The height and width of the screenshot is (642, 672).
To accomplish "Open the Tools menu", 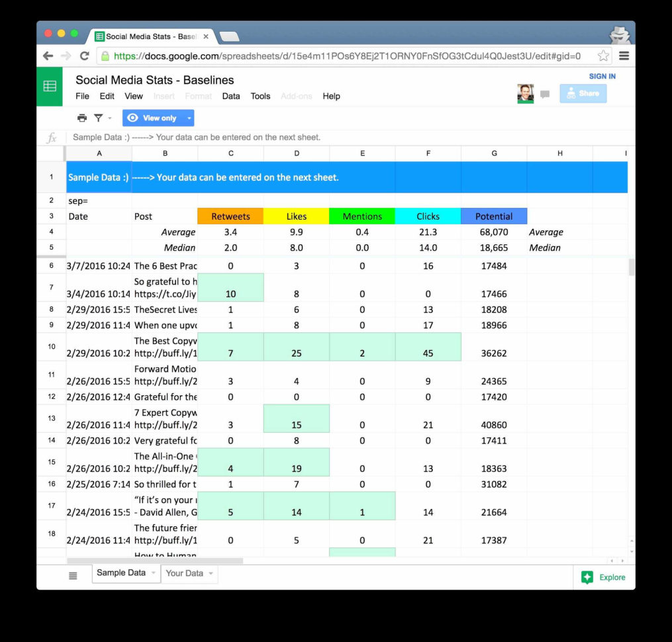I will coord(260,96).
